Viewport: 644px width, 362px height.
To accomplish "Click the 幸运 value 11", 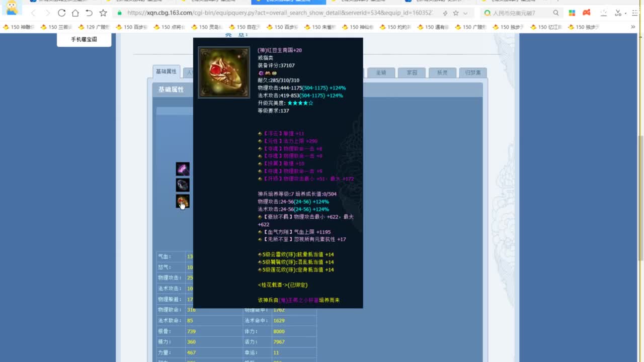I will click(x=276, y=353).
